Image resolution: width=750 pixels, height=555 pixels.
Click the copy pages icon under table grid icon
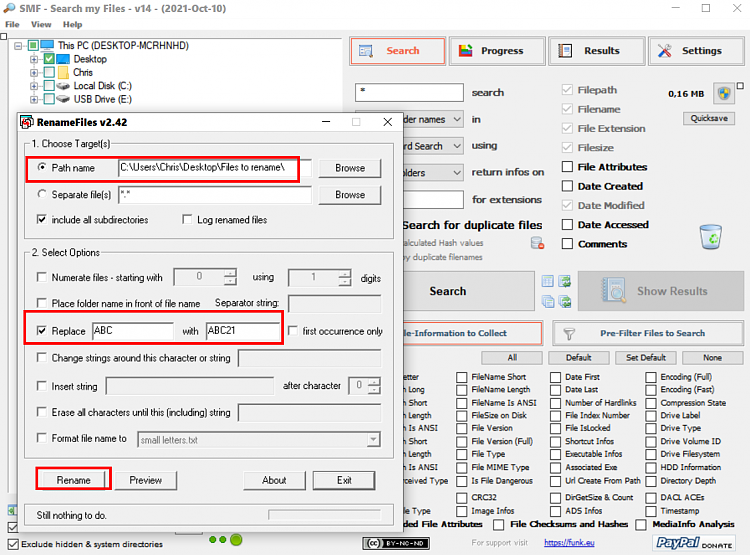pos(548,301)
